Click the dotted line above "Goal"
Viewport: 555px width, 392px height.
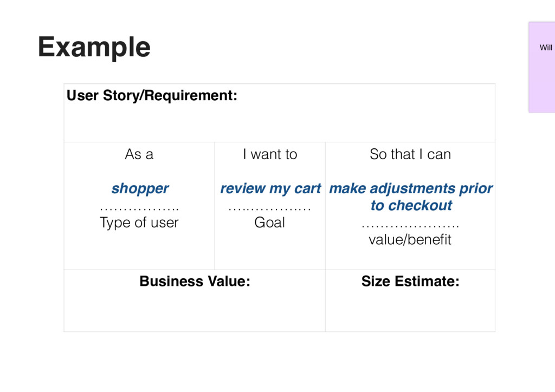coord(269,208)
